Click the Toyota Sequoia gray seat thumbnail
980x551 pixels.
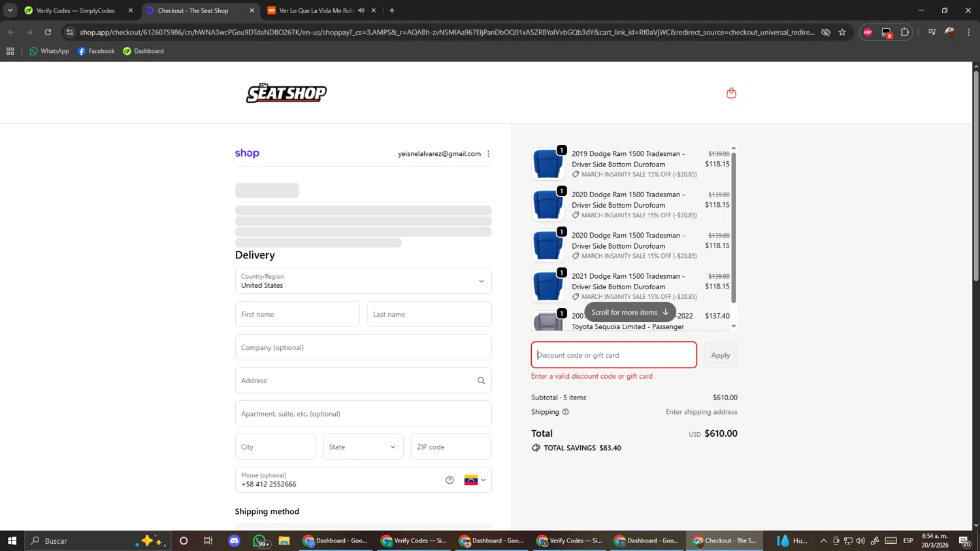547,321
